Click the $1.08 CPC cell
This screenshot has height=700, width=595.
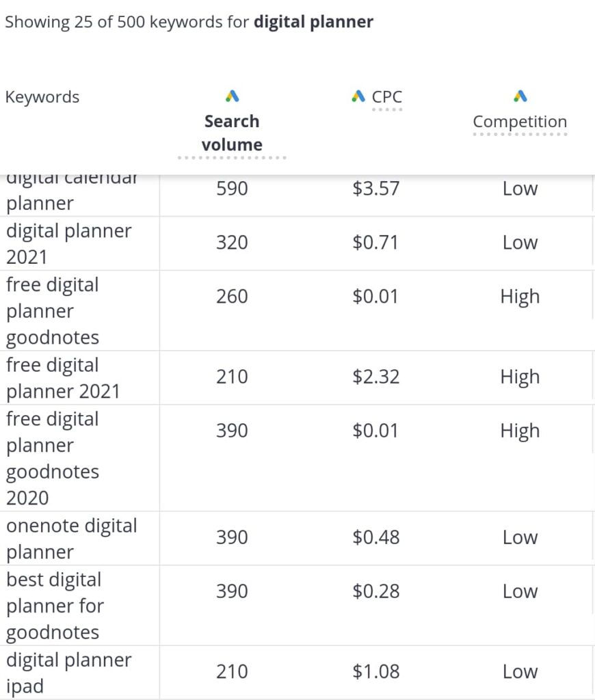tap(375, 672)
